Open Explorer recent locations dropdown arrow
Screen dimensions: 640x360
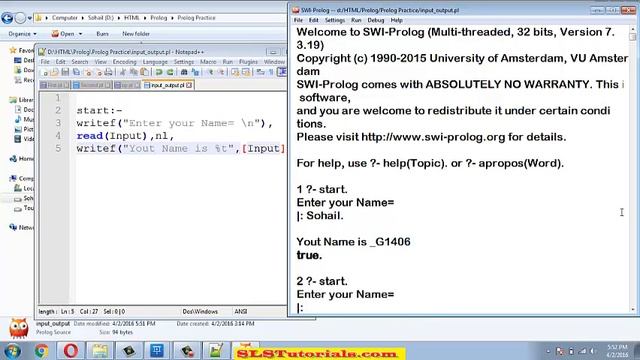pos(29,18)
